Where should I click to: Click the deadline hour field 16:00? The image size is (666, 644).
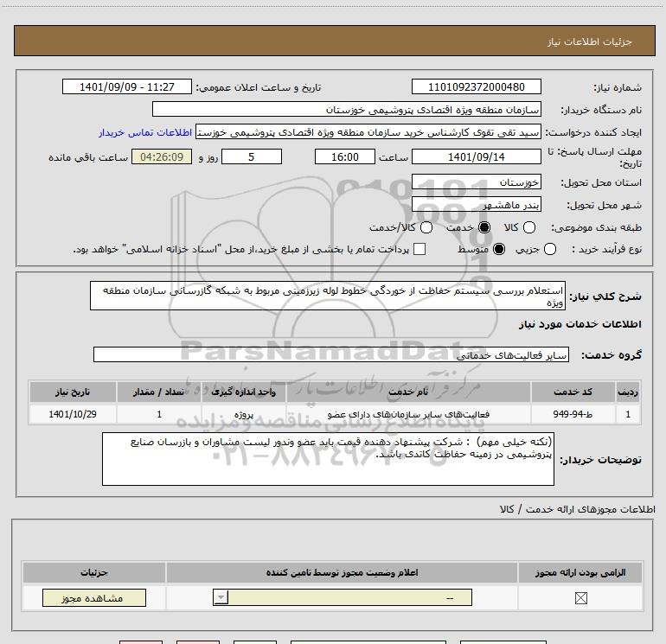point(345,156)
